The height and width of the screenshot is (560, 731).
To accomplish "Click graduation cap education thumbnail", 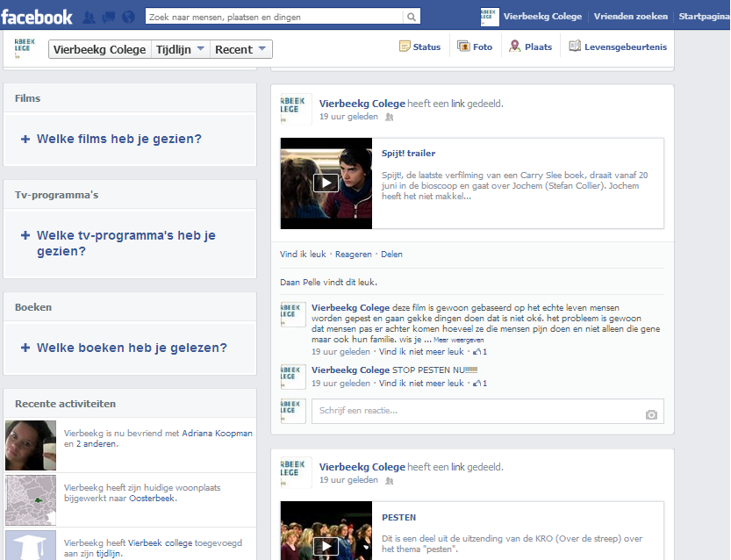I will tap(31, 545).
